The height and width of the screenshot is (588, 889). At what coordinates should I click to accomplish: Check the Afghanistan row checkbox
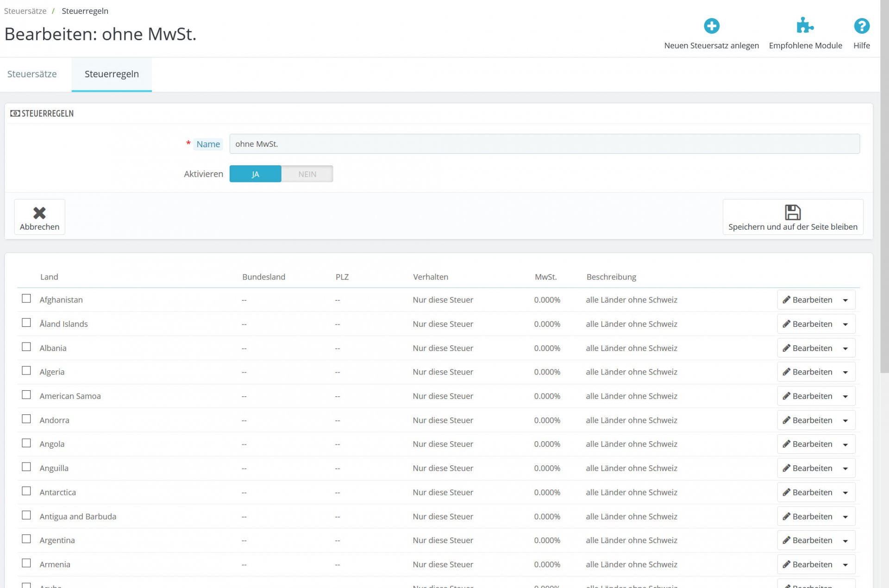[x=26, y=299]
